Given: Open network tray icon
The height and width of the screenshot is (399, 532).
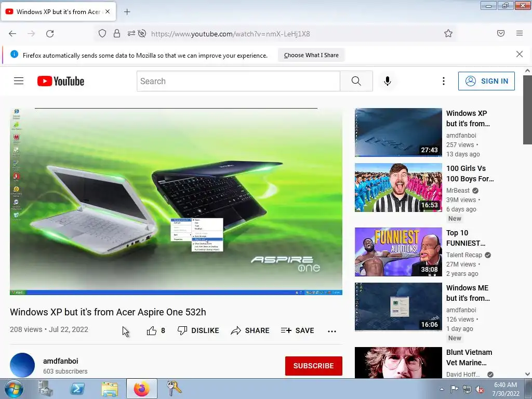Looking at the screenshot, I should [x=467, y=389].
